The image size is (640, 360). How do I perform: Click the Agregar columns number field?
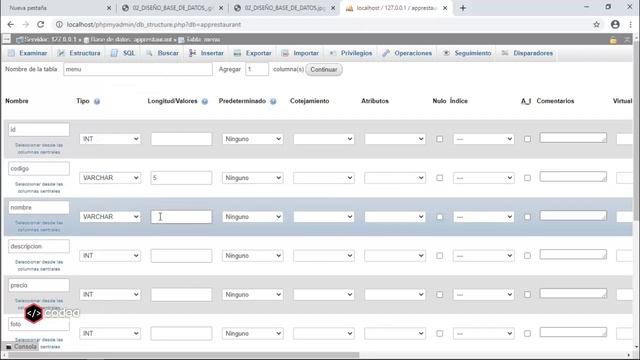257,69
